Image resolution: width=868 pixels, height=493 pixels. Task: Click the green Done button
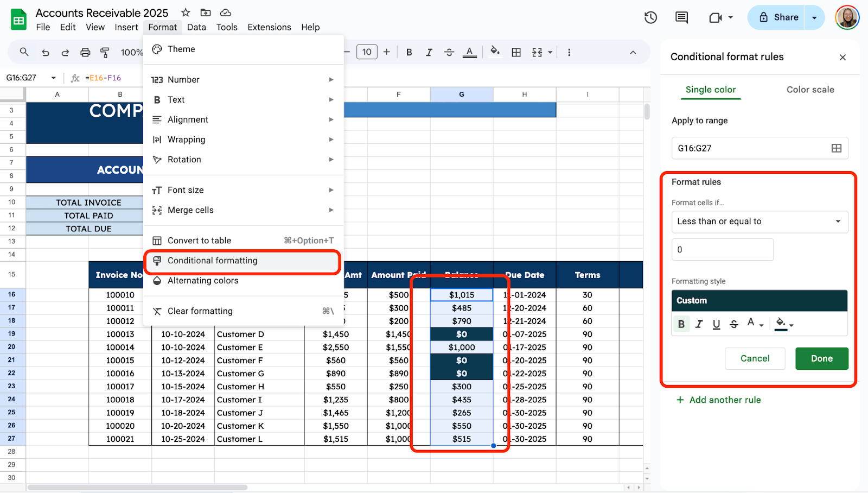point(821,358)
